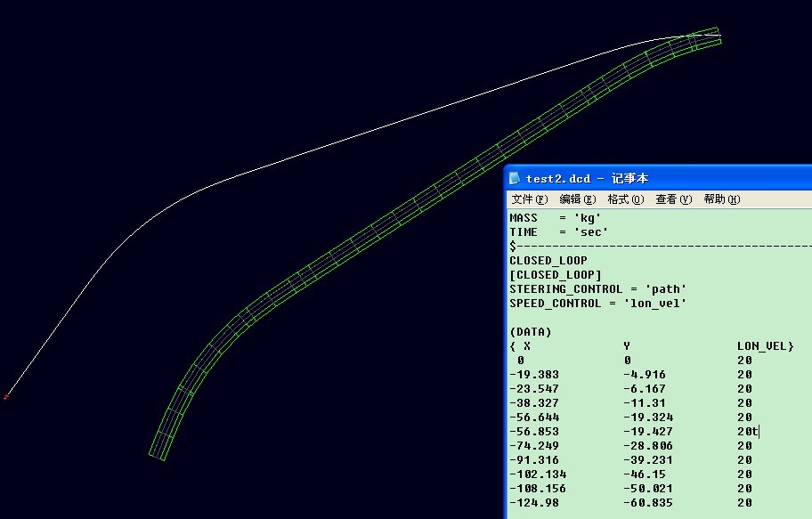The height and width of the screenshot is (519, 812).
Task: Click the STEERING_CONTROL = 'path' line
Action: click(597, 289)
